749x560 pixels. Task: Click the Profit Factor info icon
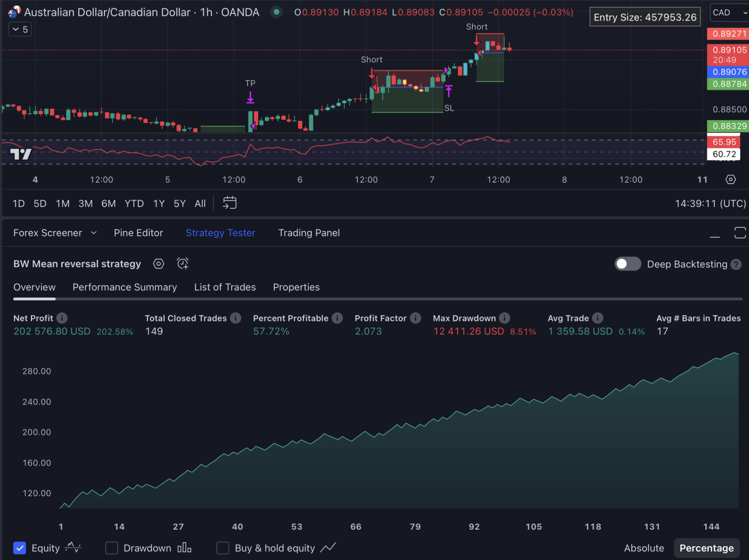tap(416, 318)
